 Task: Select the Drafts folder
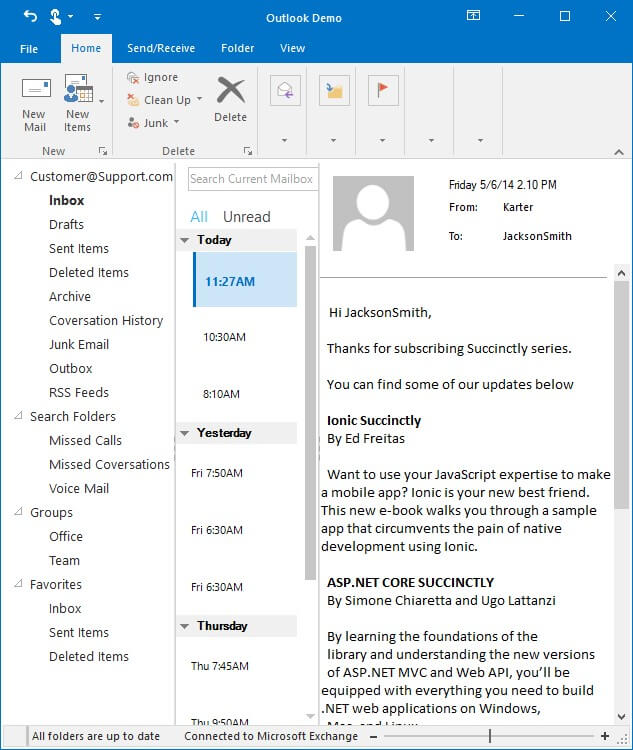[x=66, y=224]
